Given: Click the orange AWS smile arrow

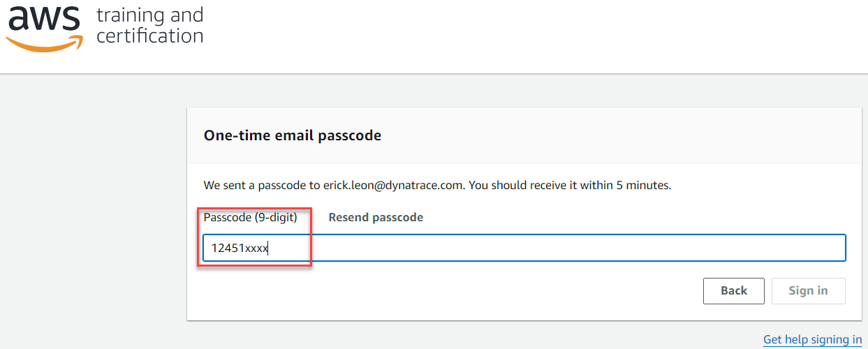Looking at the screenshot, I should point(44,43).
